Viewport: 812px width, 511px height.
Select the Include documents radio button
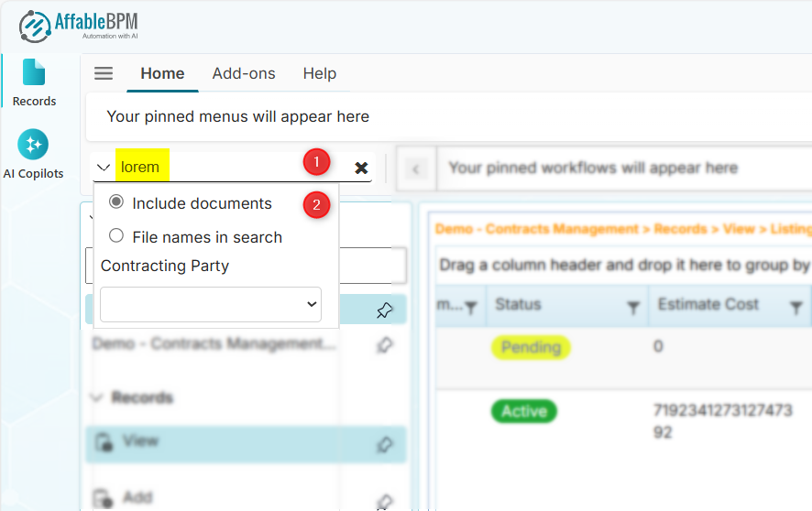coord(116,201)
